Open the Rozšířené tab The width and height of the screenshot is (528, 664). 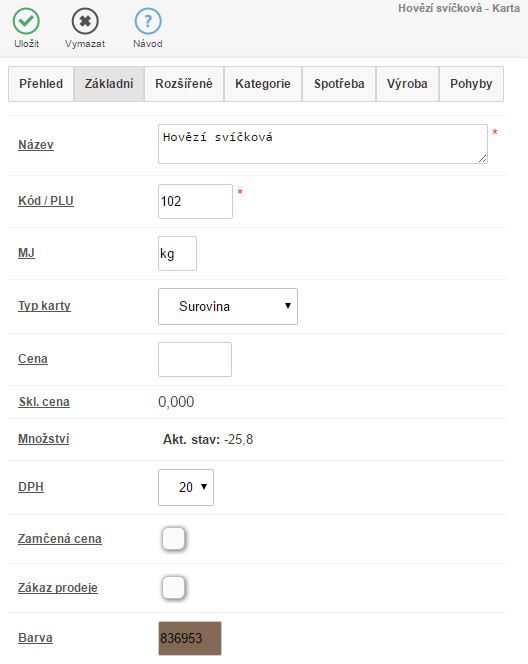184,84
